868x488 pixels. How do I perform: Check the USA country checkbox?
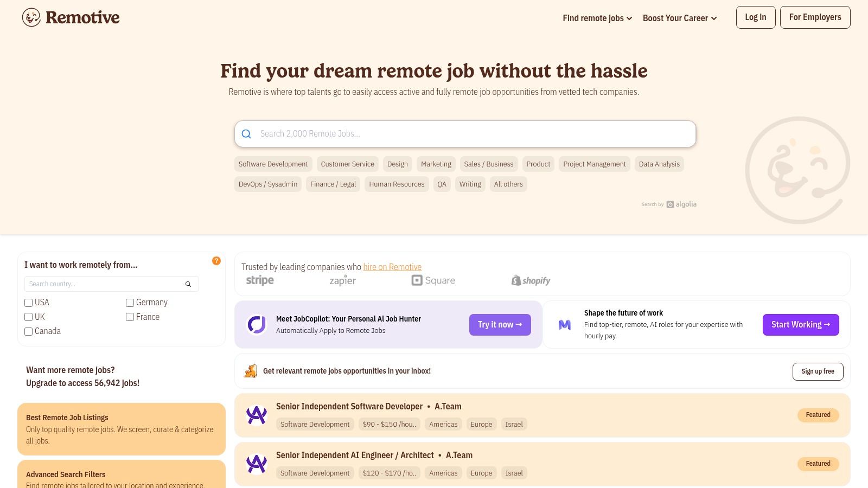pyautogui.click(x=29, y=303)
